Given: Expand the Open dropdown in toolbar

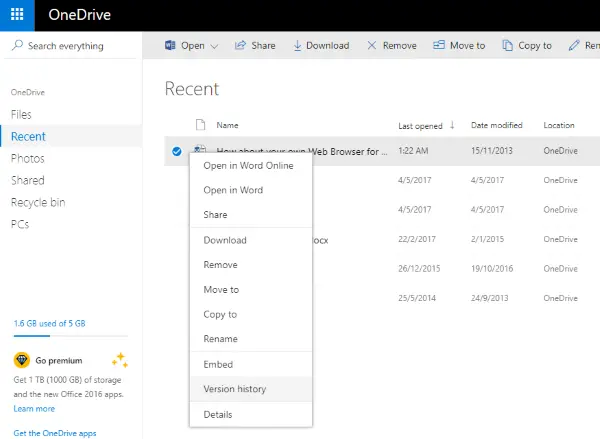Looking at the screenshot, I should 214,46.
